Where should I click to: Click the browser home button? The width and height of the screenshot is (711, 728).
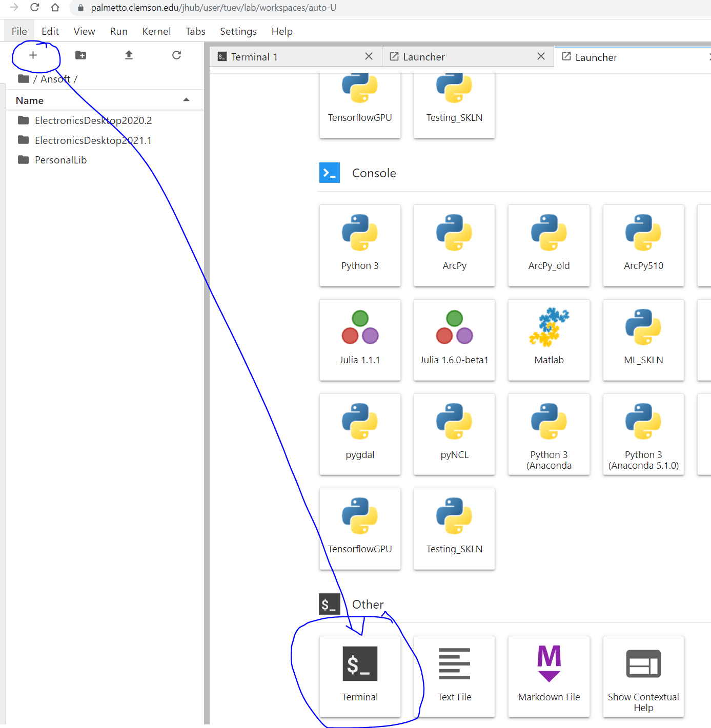coord(55,8)
